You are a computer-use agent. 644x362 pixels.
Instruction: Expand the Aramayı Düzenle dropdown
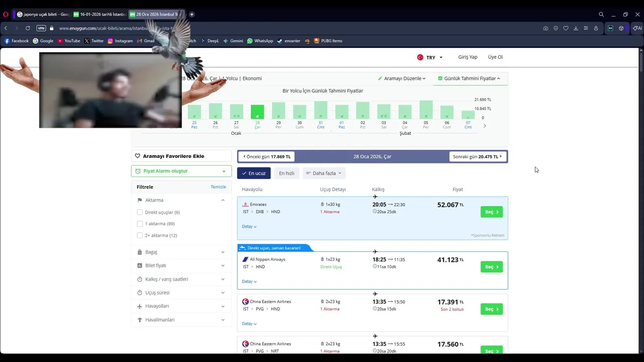tap(402, 78)
